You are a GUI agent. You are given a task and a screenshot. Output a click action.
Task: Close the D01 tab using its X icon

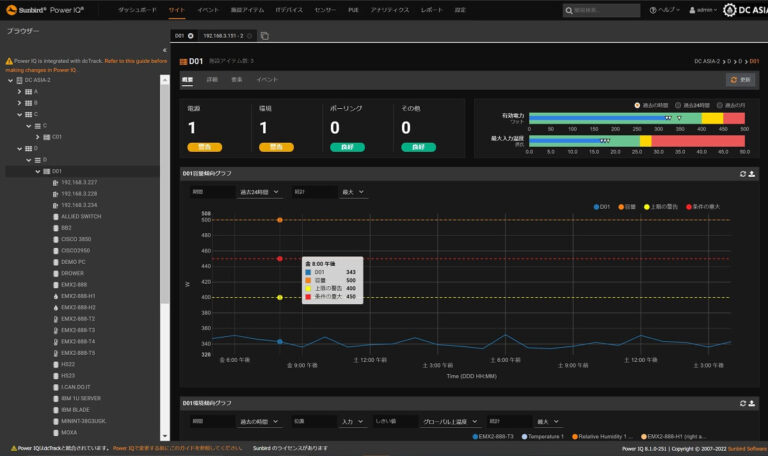click(x=191, y=35)
